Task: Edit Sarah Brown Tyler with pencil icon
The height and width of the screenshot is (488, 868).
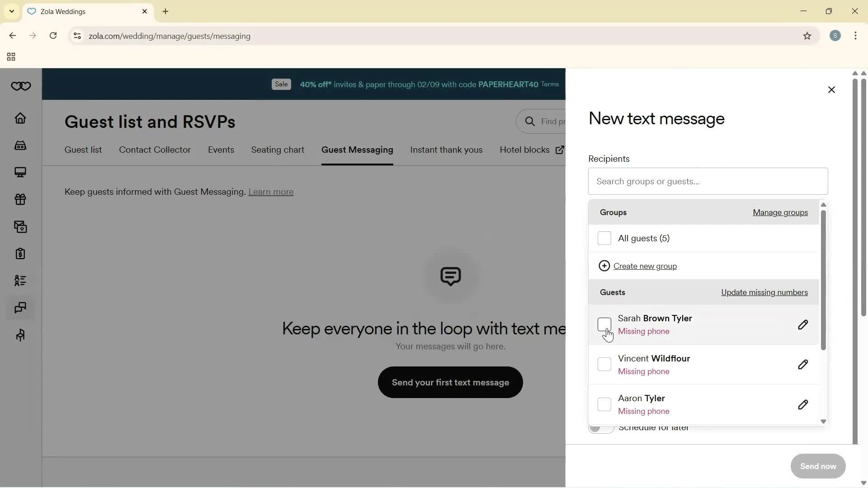Action: (802, 325)
